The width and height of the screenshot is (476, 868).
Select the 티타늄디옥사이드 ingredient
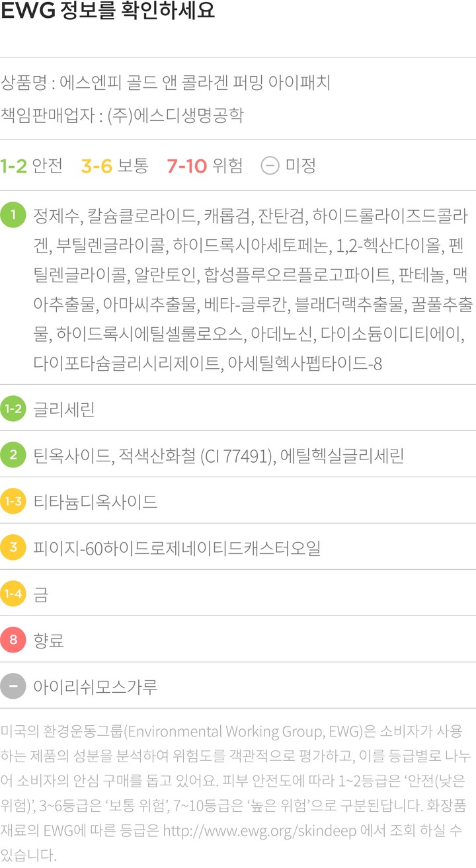[95, 502]
